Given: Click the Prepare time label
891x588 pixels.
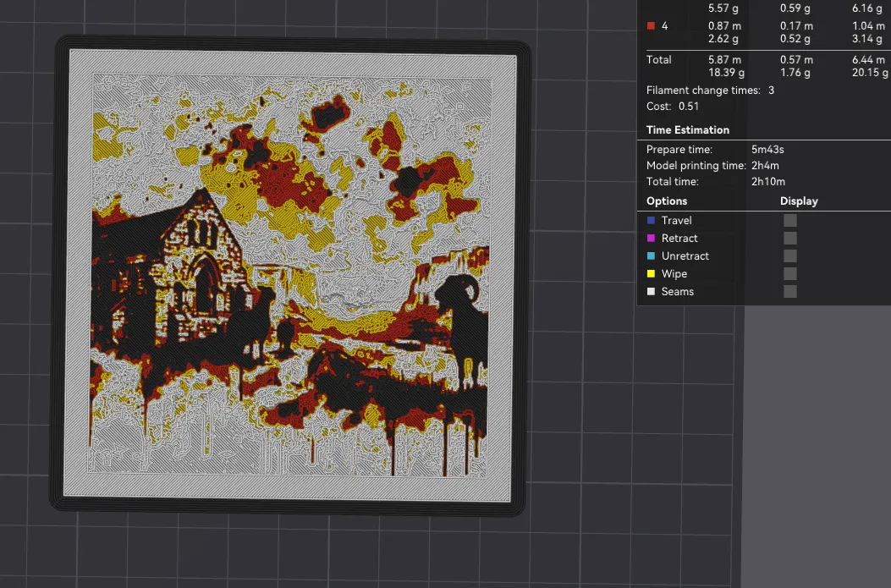Looking at the screenshot, I should [x=679, y=150].
